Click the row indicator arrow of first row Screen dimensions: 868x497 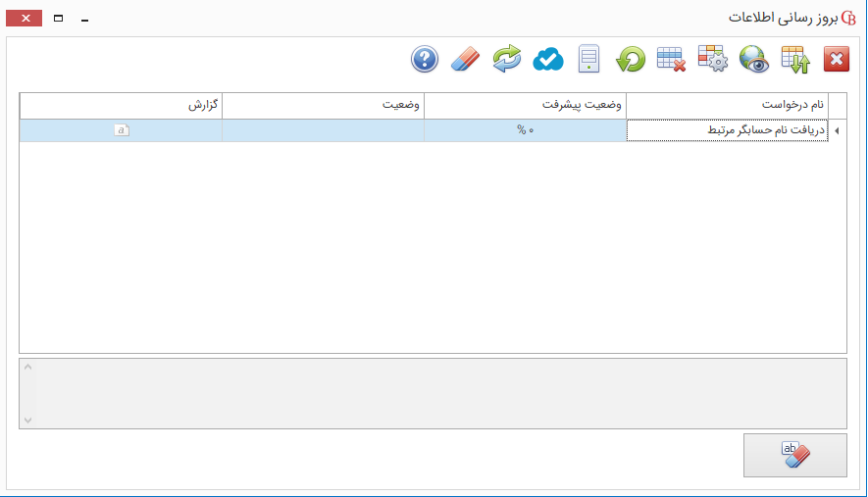pos(837,130)
